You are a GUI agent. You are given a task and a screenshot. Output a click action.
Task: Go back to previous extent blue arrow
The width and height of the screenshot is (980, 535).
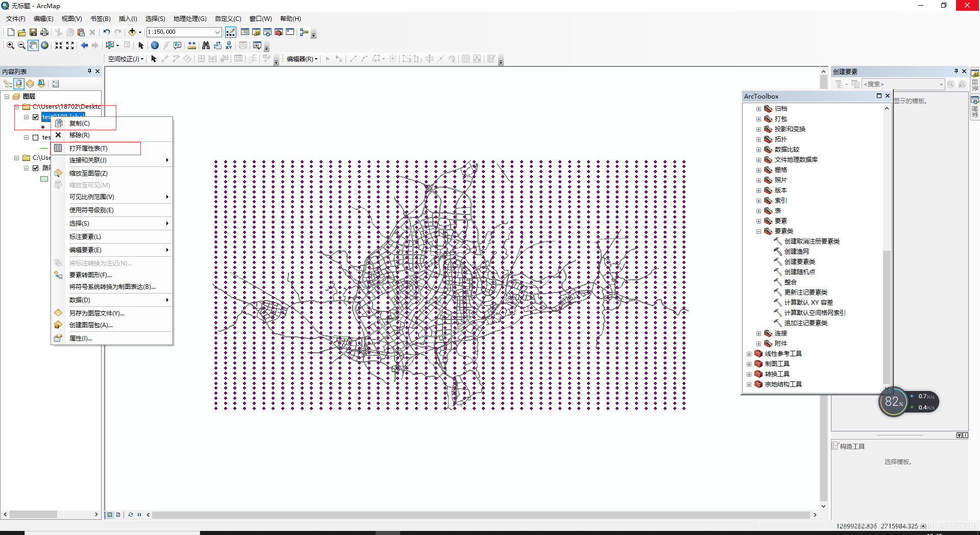84,45
